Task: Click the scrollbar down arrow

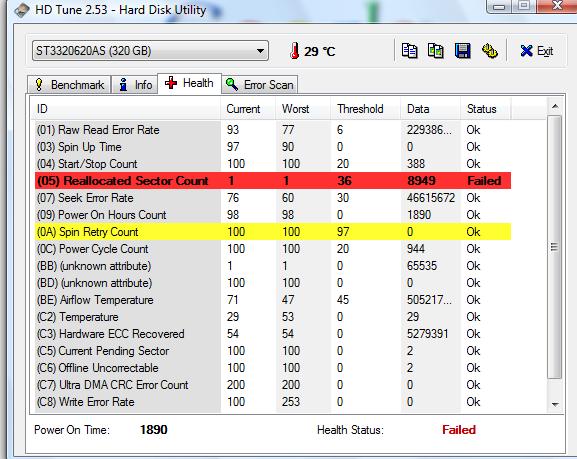Action: point(555,405)
